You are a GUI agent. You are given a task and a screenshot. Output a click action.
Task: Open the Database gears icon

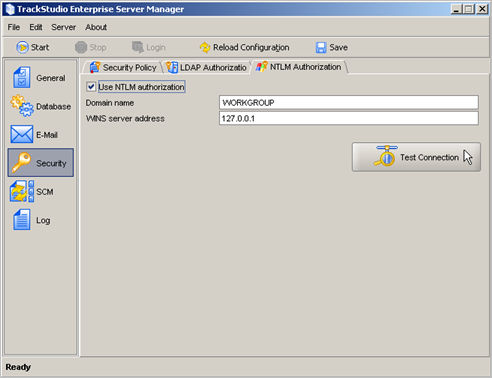click(22, 106)
